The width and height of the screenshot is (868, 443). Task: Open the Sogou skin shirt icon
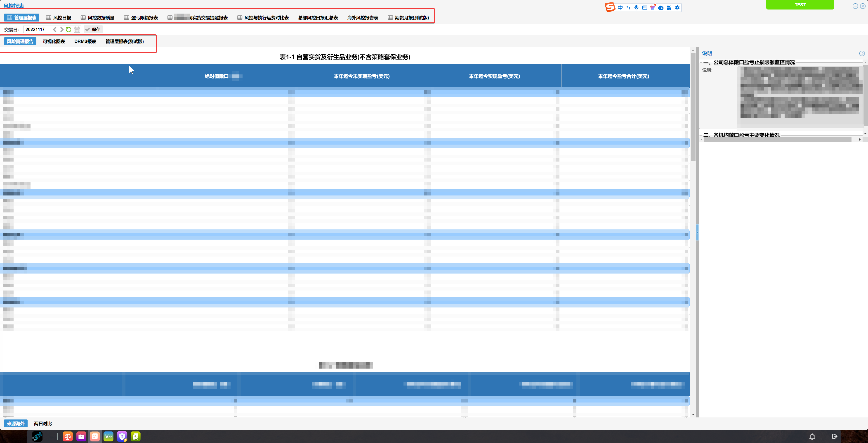click(x=653, y=7)
